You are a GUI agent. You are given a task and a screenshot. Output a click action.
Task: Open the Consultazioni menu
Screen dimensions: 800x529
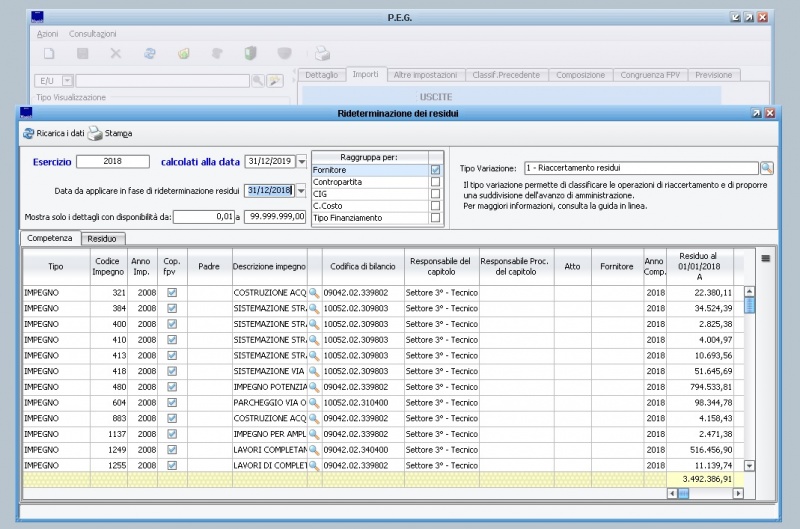pos(93,34)
